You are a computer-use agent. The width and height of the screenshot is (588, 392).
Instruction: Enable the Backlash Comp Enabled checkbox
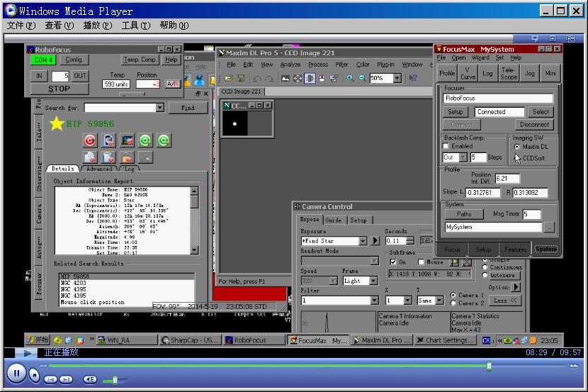446,146
